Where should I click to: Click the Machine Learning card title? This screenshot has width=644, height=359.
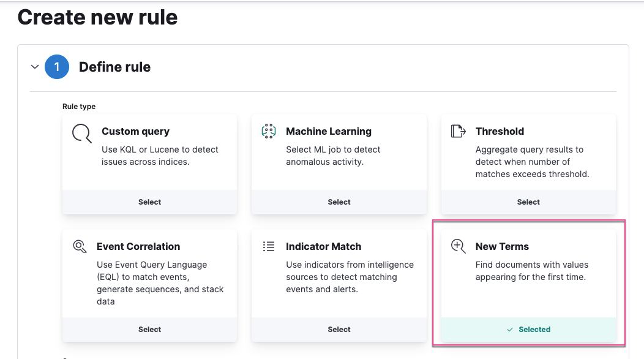click(x=328, y=131)
